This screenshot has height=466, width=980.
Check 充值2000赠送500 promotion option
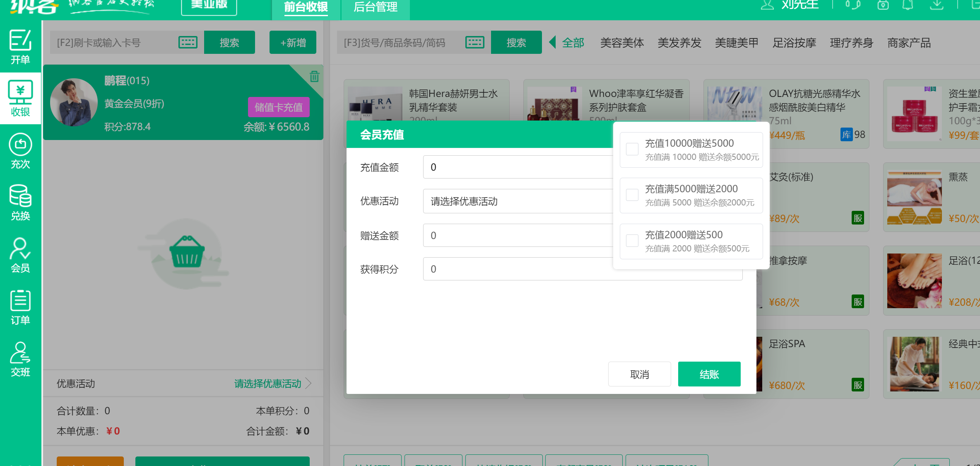(632, 241)
